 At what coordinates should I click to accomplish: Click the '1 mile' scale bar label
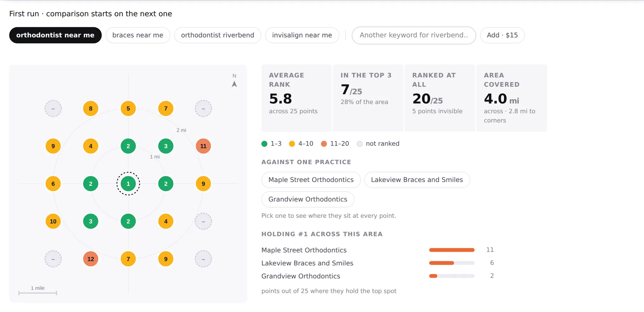(37, 288)
